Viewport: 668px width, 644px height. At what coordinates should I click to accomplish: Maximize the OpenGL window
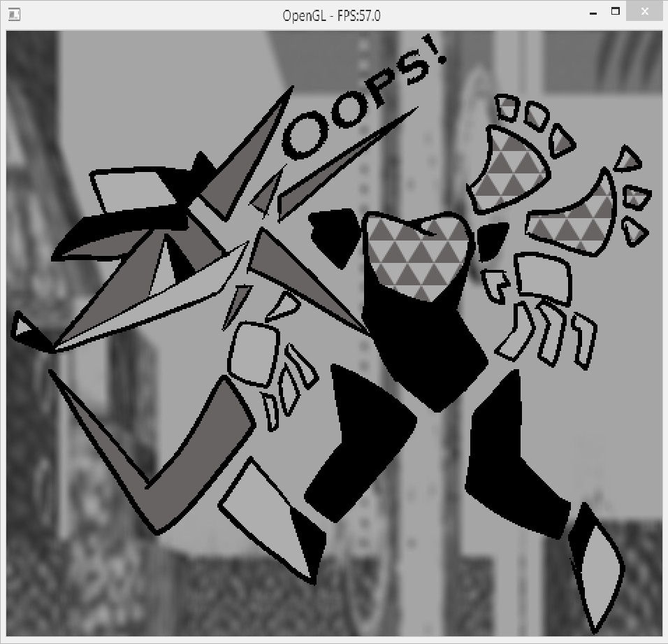point(615,12)
